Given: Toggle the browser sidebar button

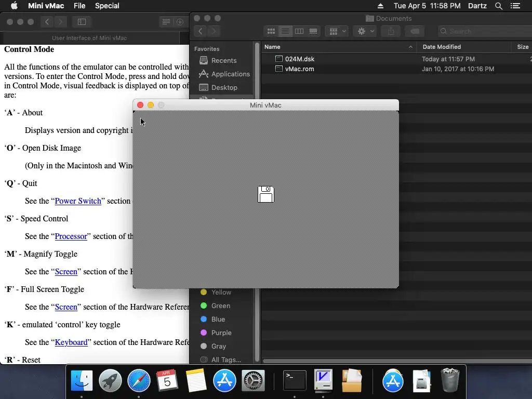Looking at the screenshot, I should point(82,22).
